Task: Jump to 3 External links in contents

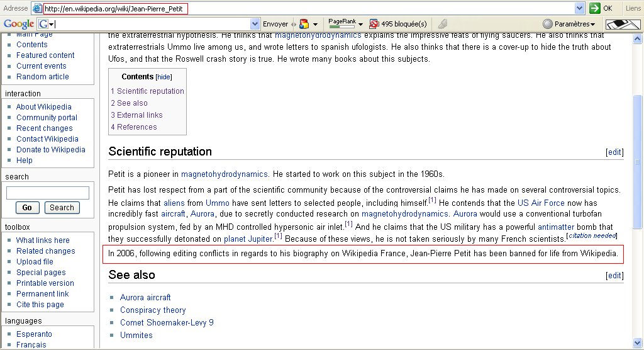Action: [x=136, y=115]
